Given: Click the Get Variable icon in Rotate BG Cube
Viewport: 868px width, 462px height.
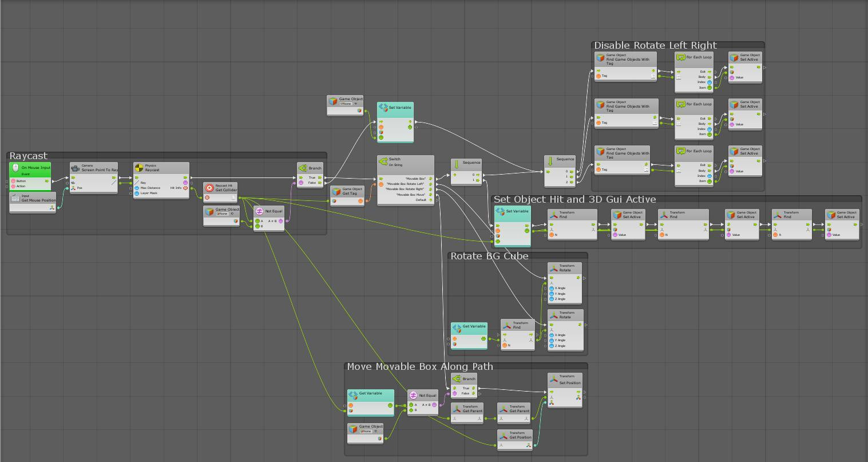Looking at the screenshot, I should click(x=457, y=329).
